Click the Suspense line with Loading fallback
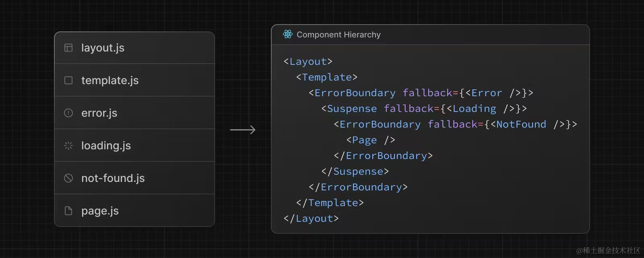Viewport: 644px width, 258px height. click(x=424, y=109)
